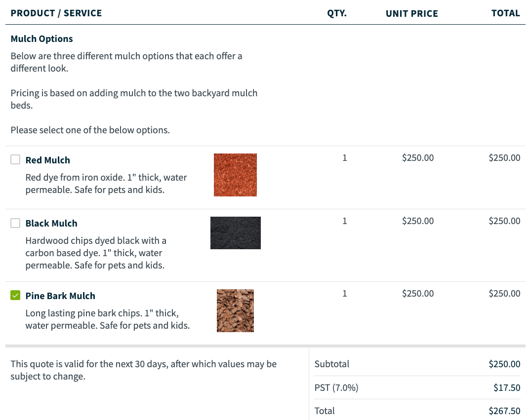Open the red mulch sample image
This screenshot has height=420, width=531.
(235, 175)
